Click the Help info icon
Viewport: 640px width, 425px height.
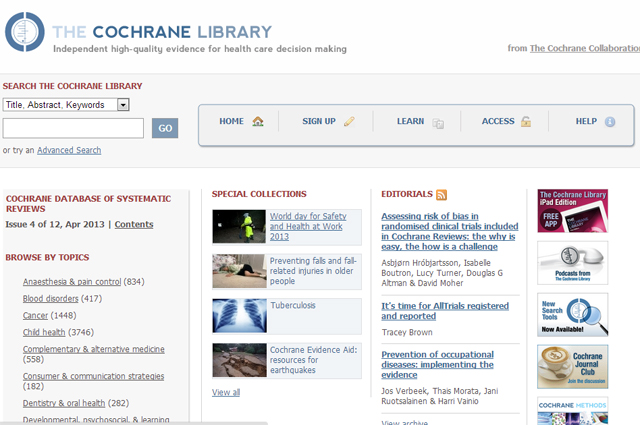point(610,122)
